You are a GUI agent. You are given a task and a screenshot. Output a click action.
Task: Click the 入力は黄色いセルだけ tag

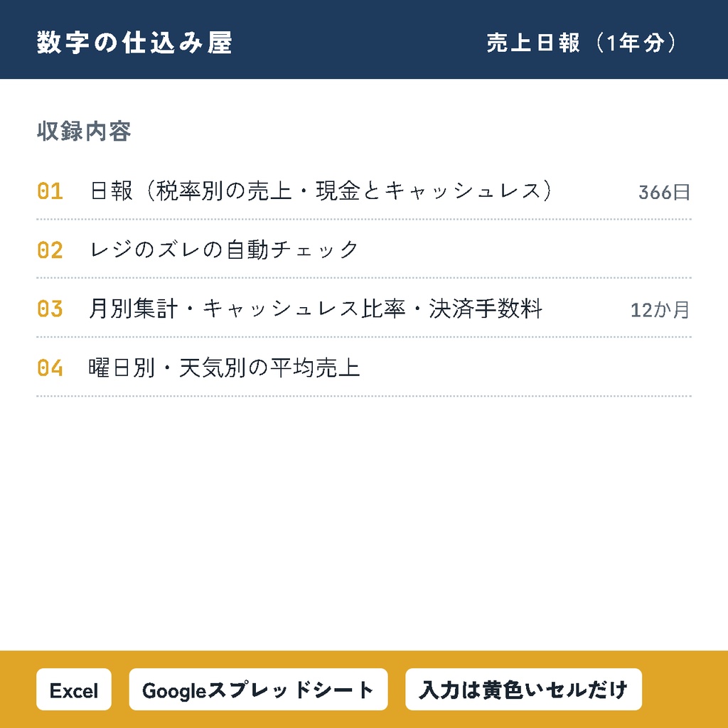[523, 690]
